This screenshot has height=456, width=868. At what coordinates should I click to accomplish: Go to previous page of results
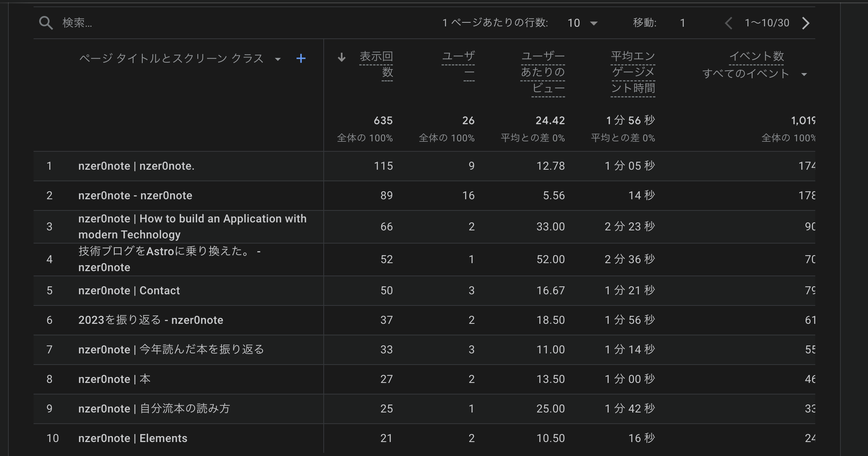[729, 23]
